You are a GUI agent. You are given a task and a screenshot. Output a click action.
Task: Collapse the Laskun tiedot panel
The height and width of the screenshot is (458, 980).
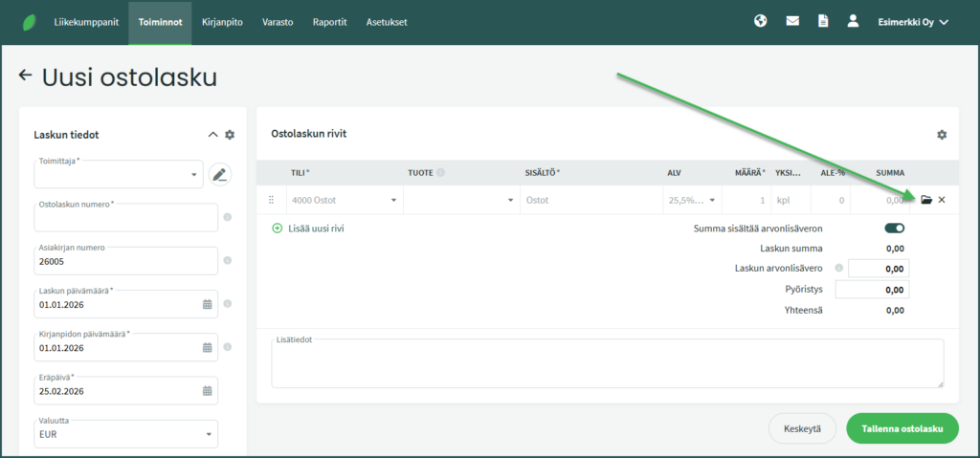[x=212, y=135]
